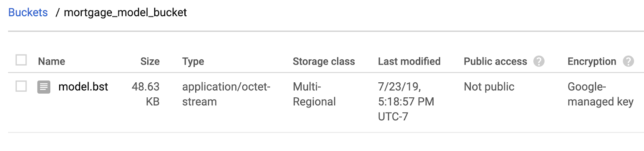Sort by the Size column header
This screenshot has width=644, height=151.
150,61
